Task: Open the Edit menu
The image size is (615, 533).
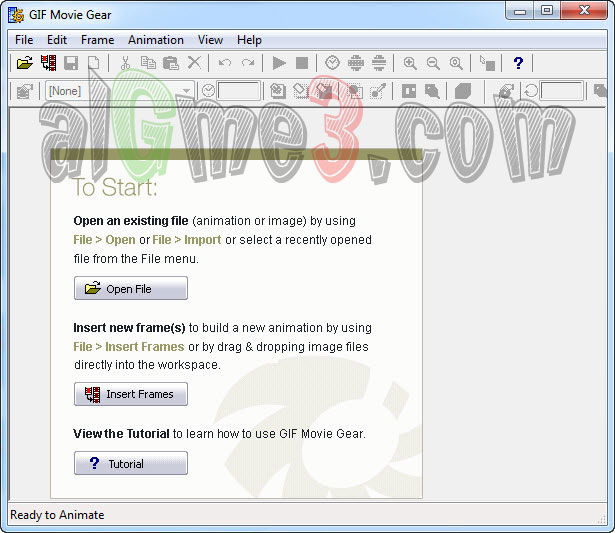Action: (57, 40)
